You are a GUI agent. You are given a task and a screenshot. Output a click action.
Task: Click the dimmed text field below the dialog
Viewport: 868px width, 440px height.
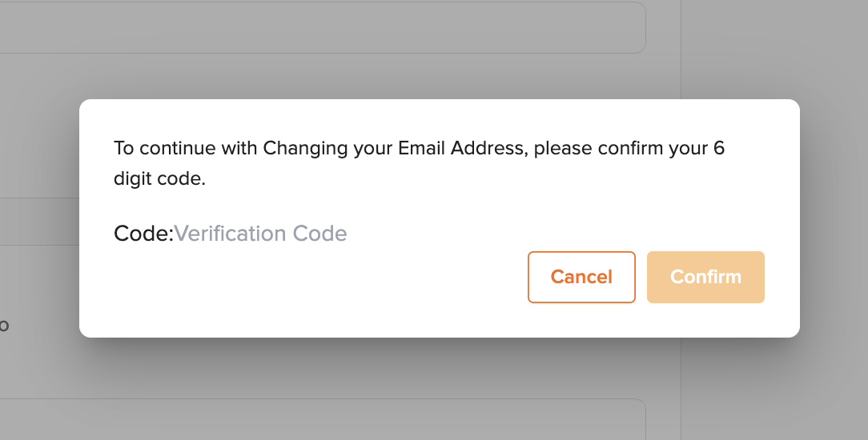(x=320, y=418)
